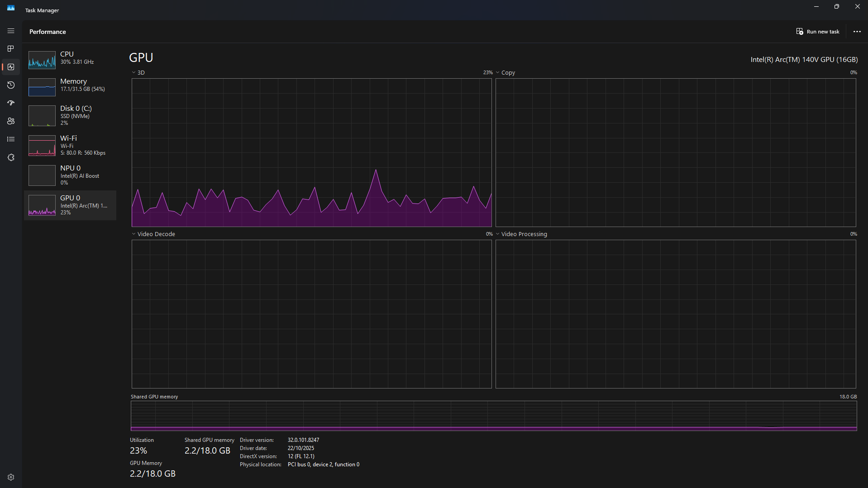Click Run new task button

818,32
